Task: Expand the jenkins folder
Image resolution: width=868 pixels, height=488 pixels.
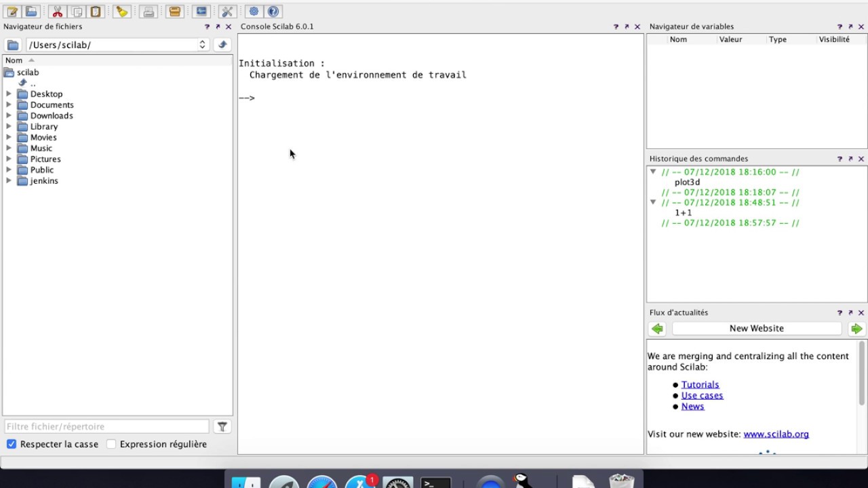Action: (9, 181)
